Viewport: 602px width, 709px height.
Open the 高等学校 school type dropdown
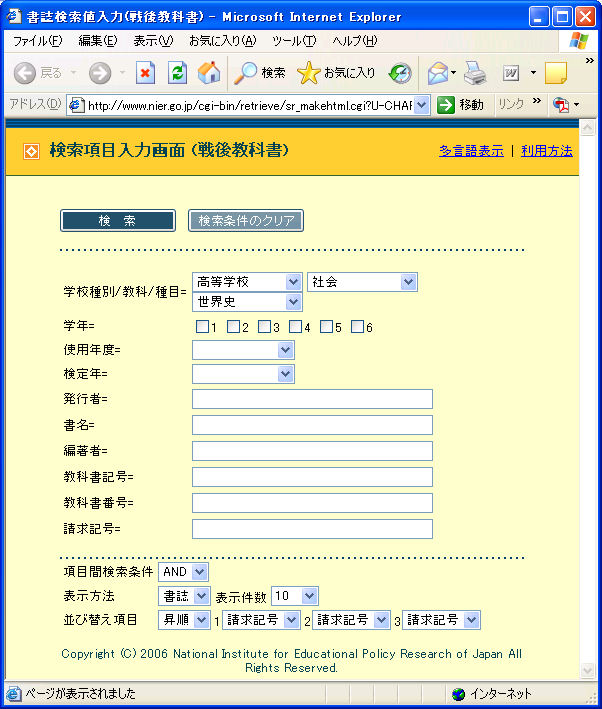pos(247,282)
